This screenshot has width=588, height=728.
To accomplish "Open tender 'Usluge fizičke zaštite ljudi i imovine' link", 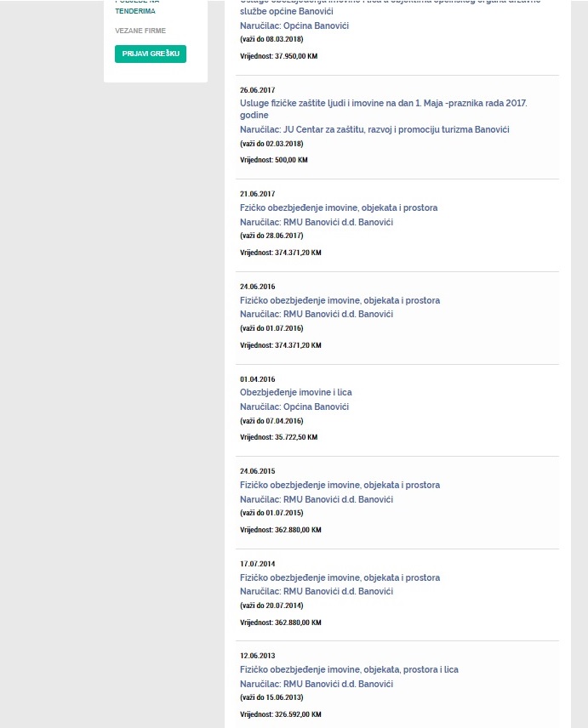I will pos(383,109).
